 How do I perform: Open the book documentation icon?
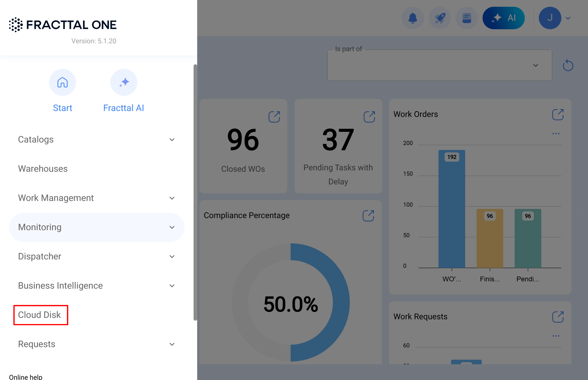pos(466,18)
